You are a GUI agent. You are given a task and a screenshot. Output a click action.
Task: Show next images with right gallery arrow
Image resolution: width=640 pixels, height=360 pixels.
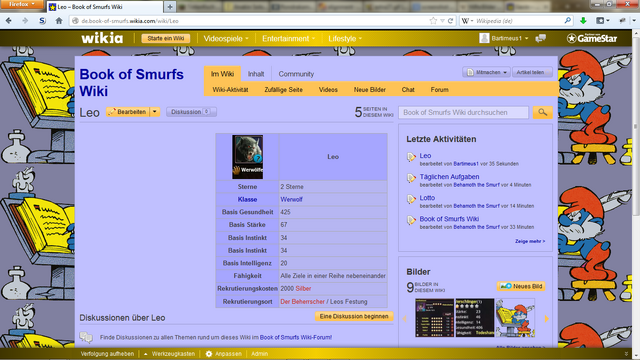coord(547,319)
